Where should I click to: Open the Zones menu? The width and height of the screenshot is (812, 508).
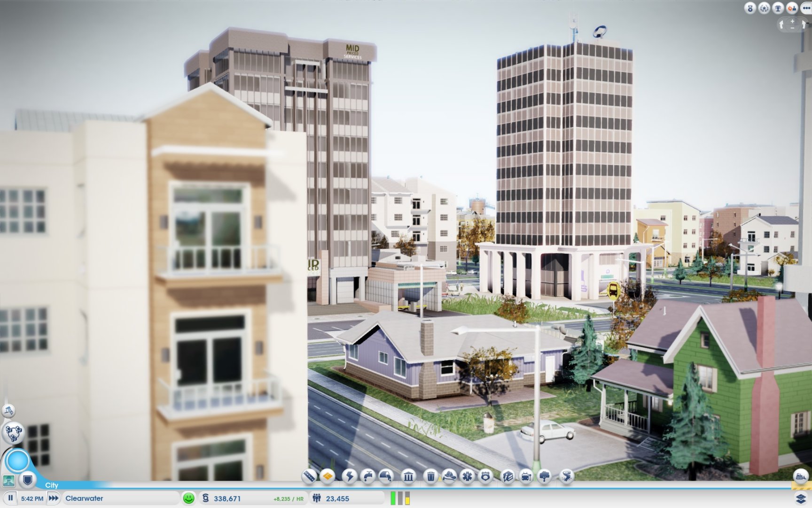(328, 476)
